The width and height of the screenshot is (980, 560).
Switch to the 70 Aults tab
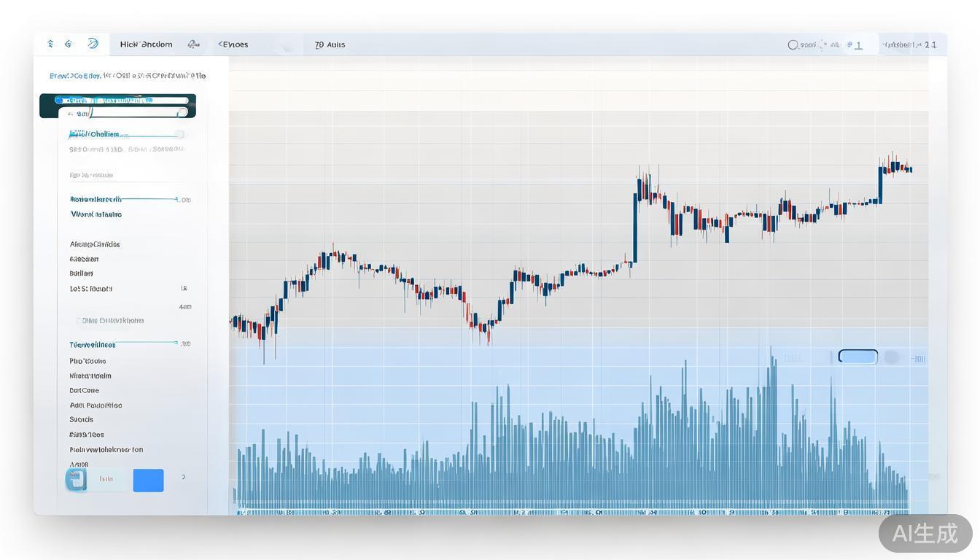click(x=330, y=44)
